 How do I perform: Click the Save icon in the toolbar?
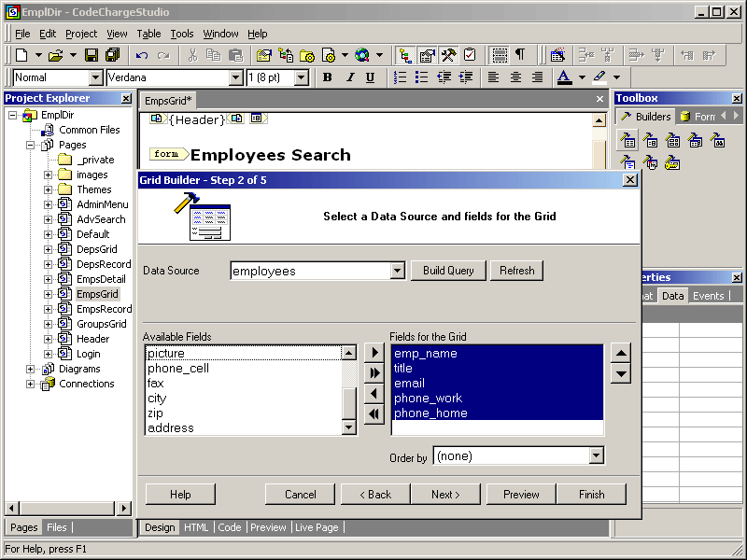[92, 55]
